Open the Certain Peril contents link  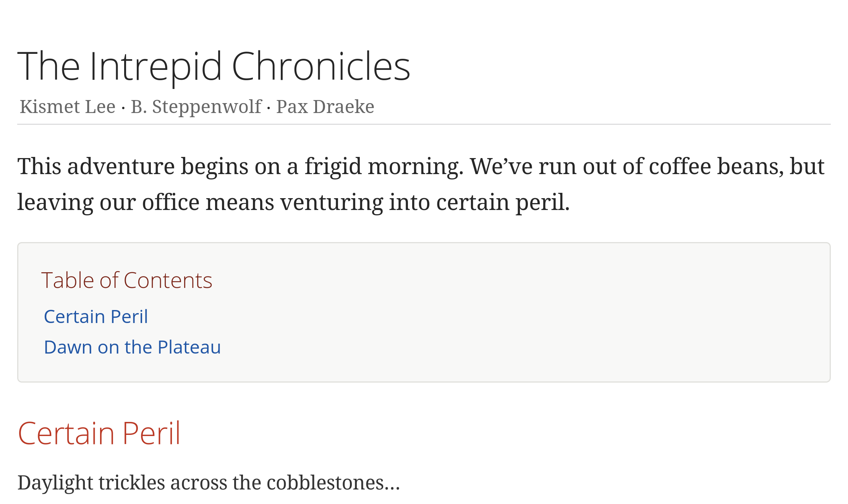click(96, 317)
